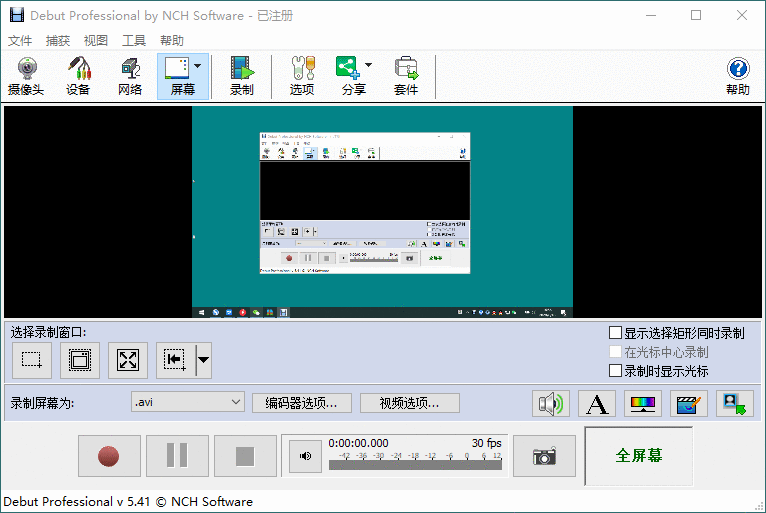The image size is (766, 513).
Task: Click the pause recording button
Action: 177,456
